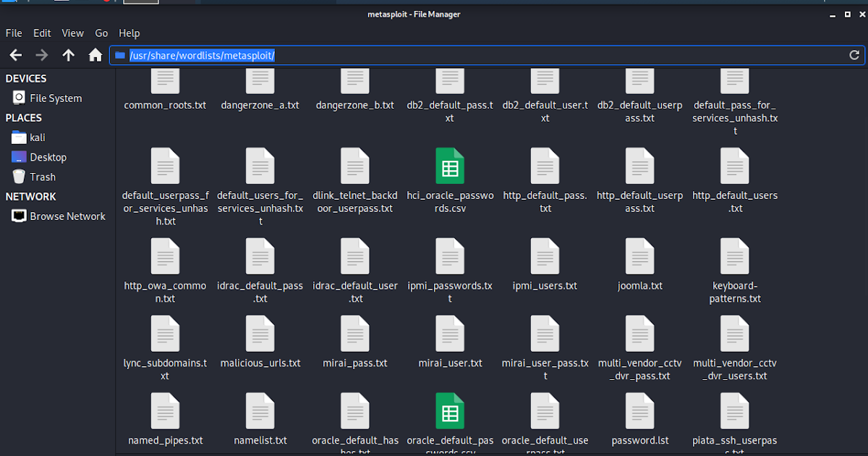
Task: Open the oracle_default_passwords.csv spreadsheet
Action: [450, 410]
